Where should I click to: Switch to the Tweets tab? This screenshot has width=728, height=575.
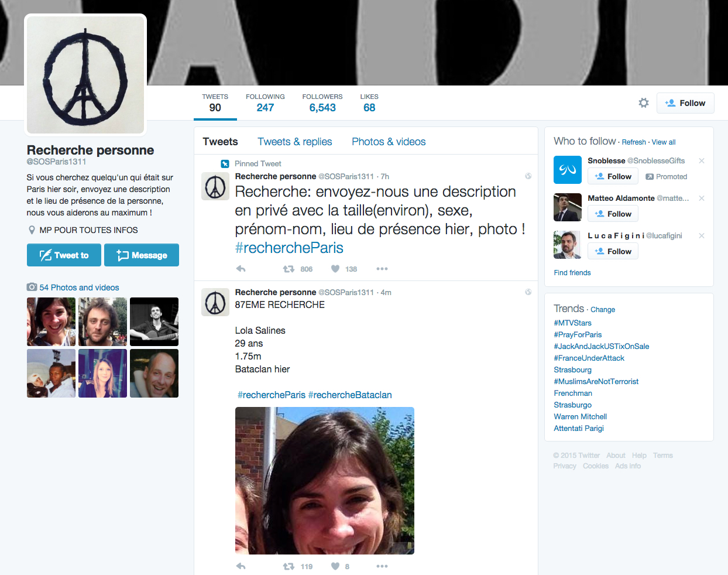click(220, 142)
